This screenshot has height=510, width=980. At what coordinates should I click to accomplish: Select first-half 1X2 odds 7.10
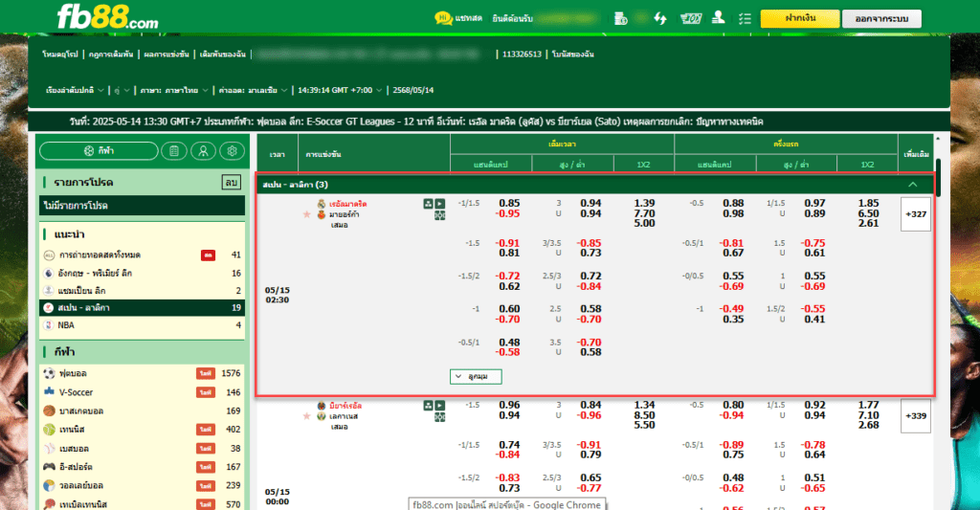coord(868,415)
